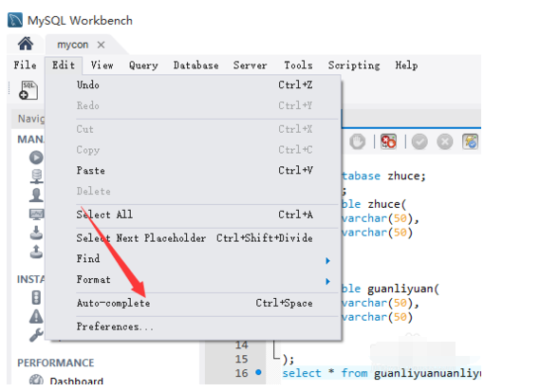Open Data Import/Restore sidebar icon
Image resolution: width=540 pixels, height=392 pixels.
(36, 252)
